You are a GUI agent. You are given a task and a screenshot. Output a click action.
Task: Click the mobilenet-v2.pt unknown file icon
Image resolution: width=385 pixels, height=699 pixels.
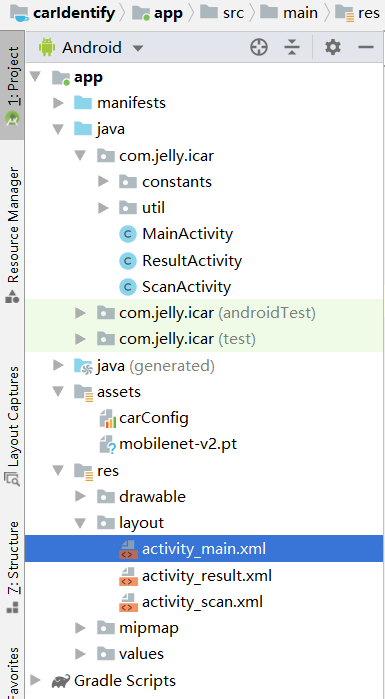coord(107,444)
